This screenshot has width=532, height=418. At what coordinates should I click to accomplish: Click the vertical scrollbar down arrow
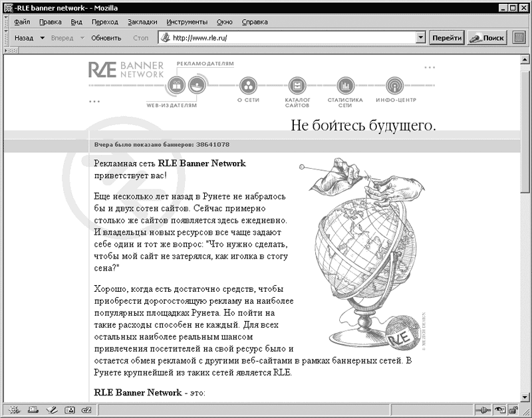(x=525, y=397)
